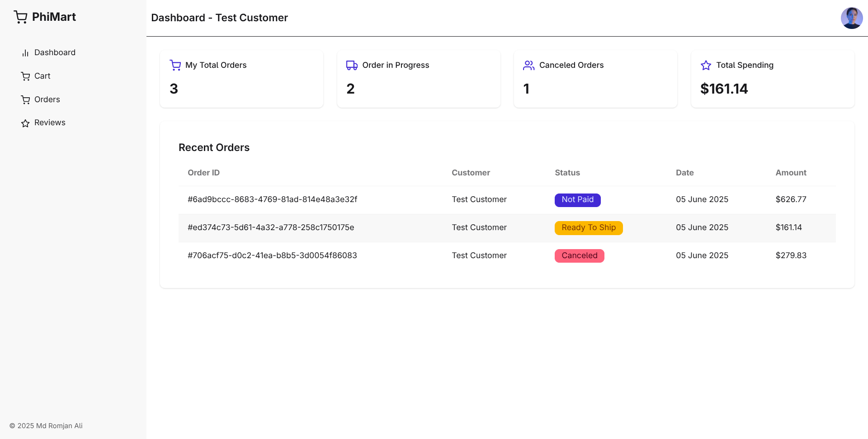Click the star icon on Total Spending card
868x439 pixels.
(706, 65)
